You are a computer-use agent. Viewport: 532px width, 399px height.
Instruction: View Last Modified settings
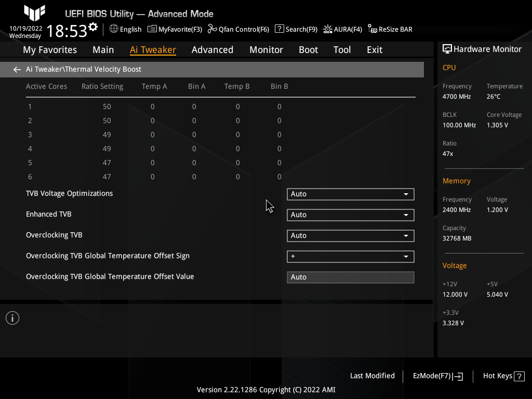click(x=373, y=376)
